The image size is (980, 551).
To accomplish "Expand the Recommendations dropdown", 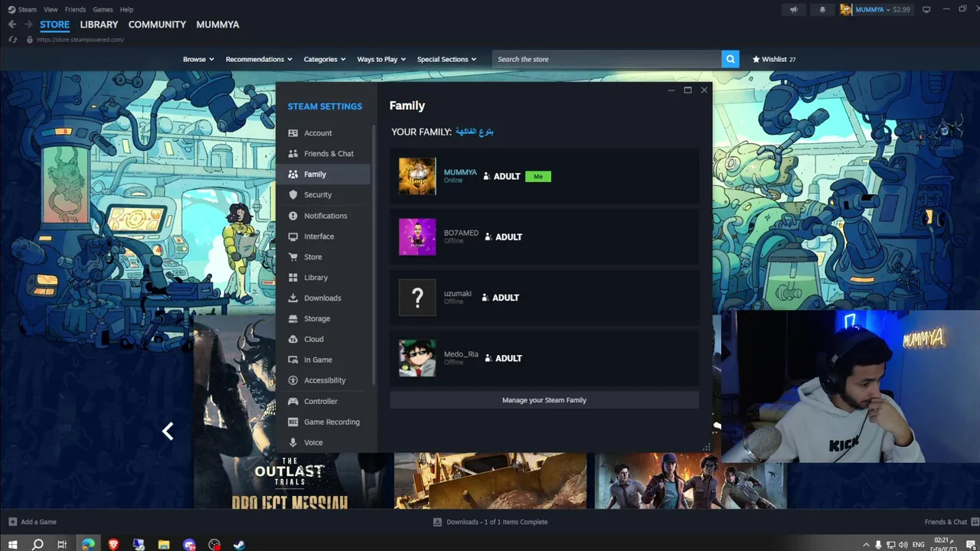I will [x=259, y=59].
